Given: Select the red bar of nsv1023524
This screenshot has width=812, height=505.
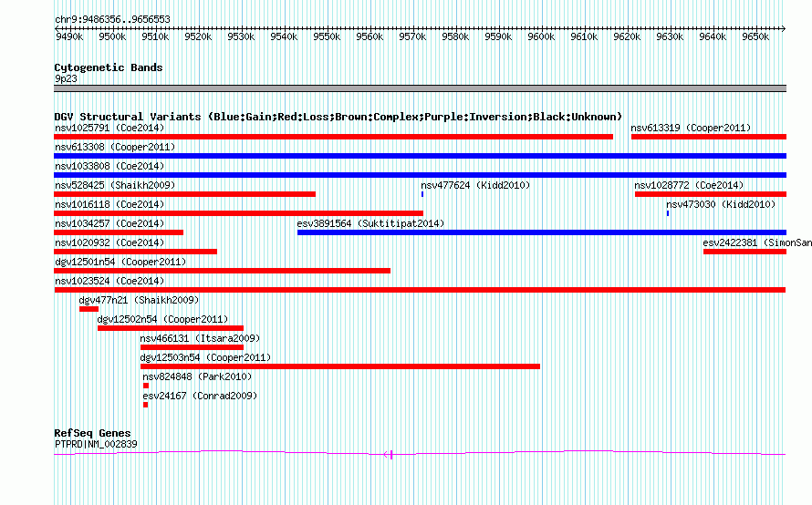Looking at the screenshot, I should pyautogui.click(x=420, y=290).
